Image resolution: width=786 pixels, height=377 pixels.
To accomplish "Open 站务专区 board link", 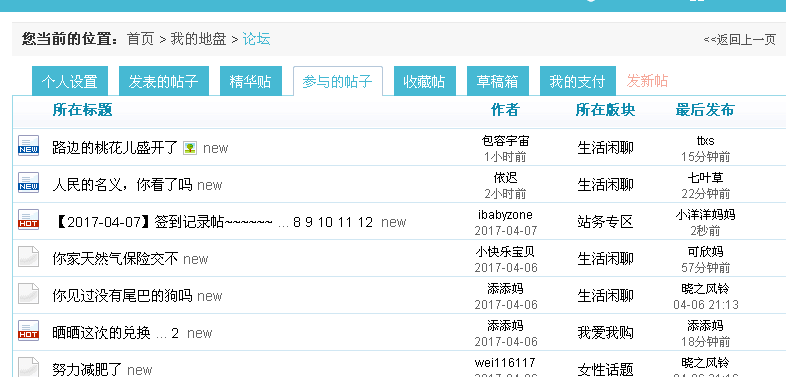I will 606,222.
